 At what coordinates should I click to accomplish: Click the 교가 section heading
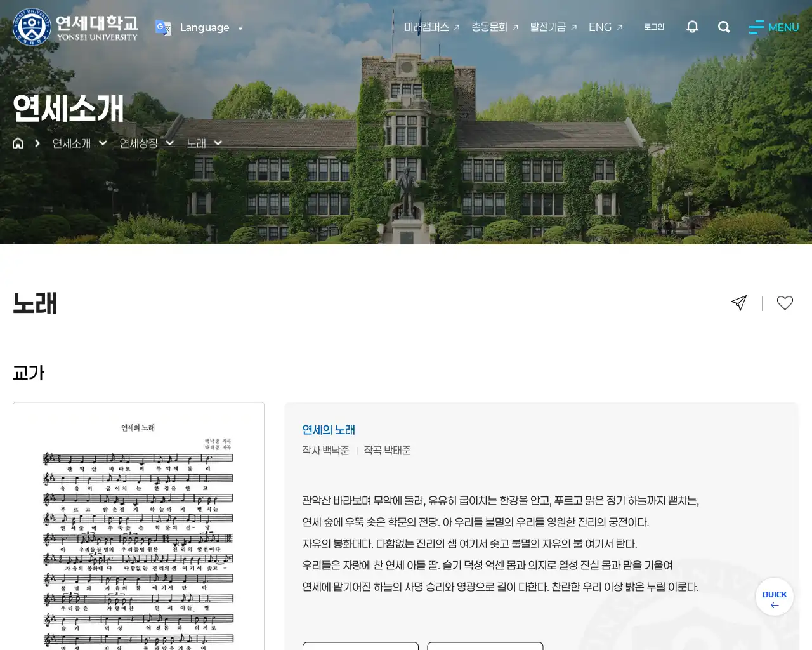tap(29, 373)
